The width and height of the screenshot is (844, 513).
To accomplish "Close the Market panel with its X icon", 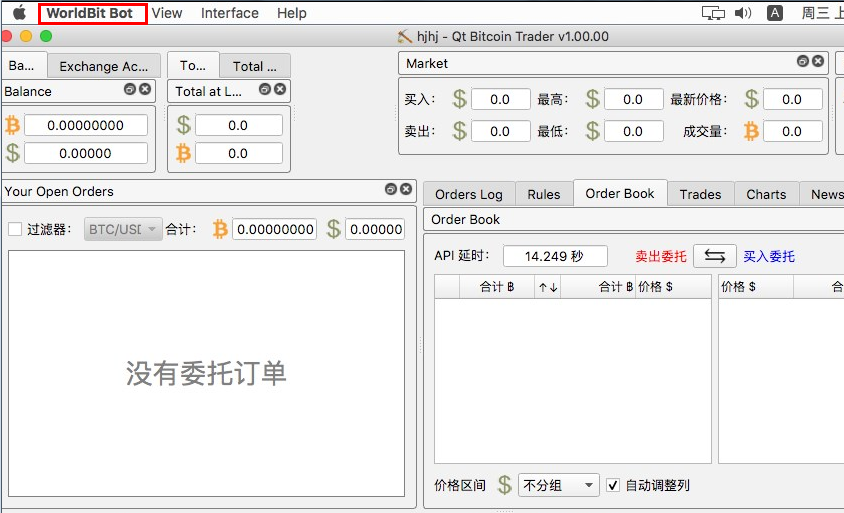I will (818, 62).
